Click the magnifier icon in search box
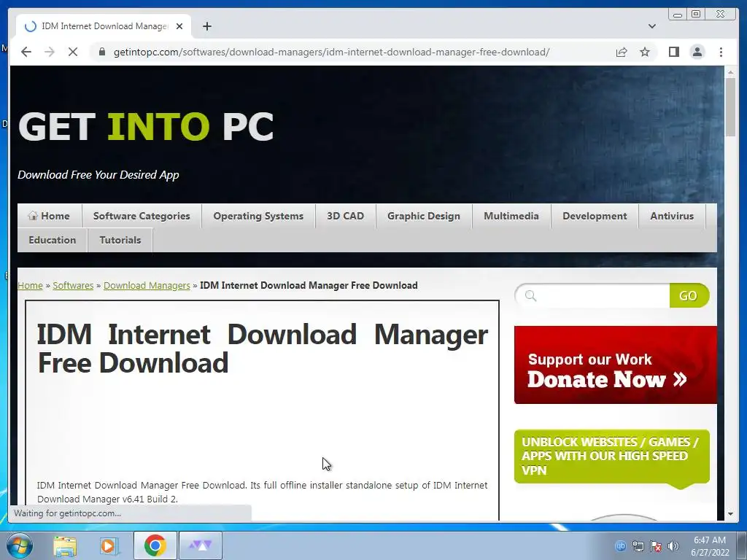Image resolution: width=747 pixels, height=560 pixels. coord(530,296)
